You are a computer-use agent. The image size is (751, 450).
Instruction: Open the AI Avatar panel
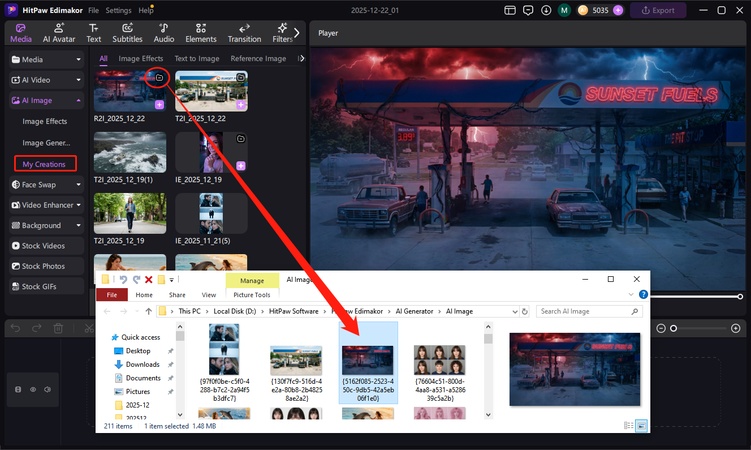tap(58, 33)
